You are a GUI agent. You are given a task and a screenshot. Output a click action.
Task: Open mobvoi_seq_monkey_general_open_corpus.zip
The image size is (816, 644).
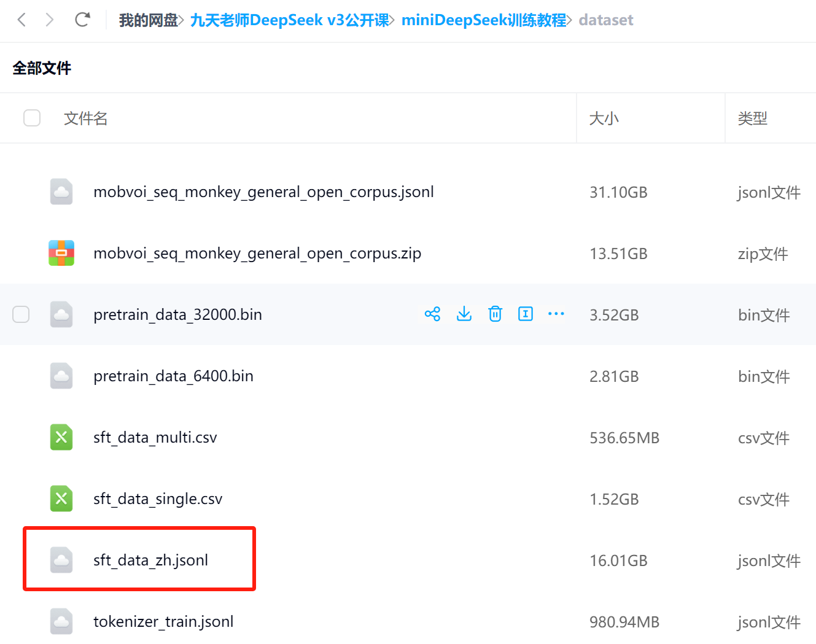[x=257, y=254]
